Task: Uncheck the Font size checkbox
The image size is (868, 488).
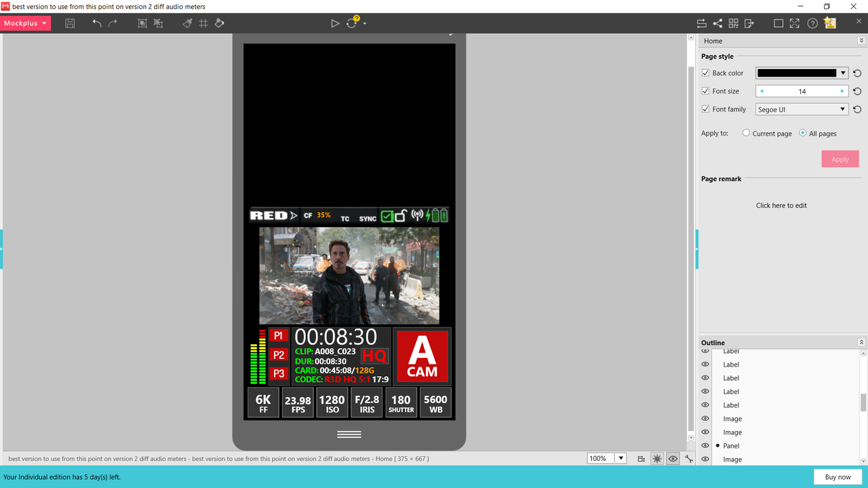Action: point(705,91)
